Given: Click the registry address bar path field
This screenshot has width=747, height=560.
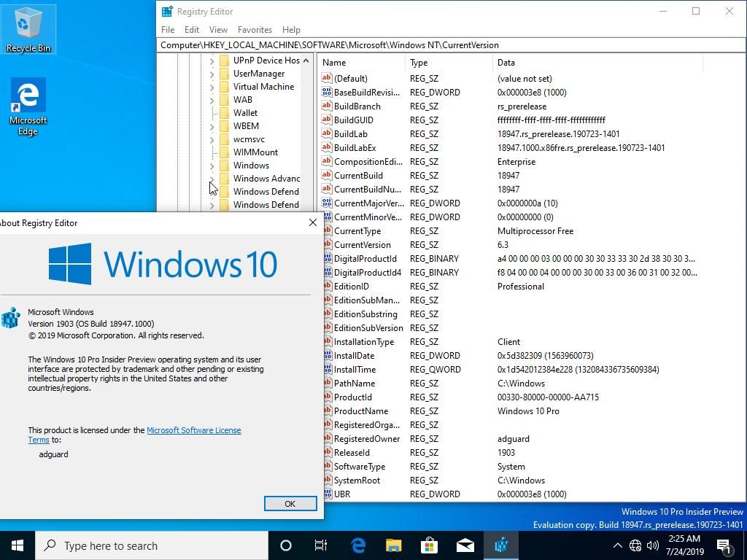Looking at the screenshot, I should pos(451,45).
